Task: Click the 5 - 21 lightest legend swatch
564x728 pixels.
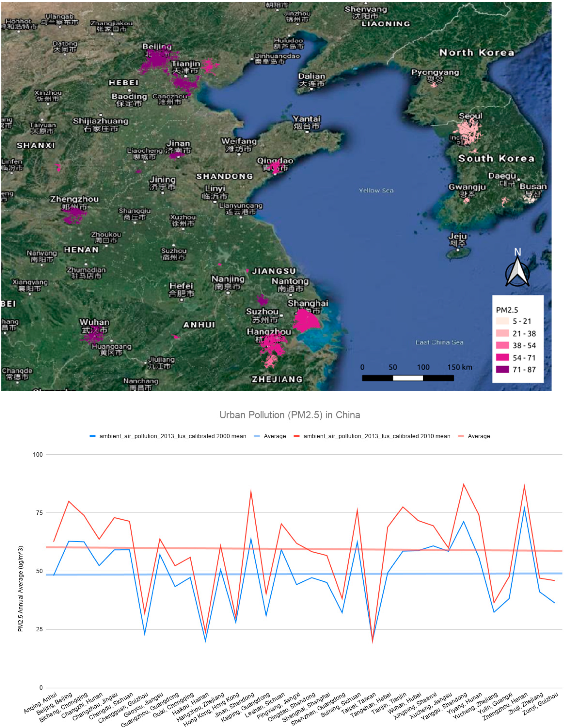Action: pos(502,321)
